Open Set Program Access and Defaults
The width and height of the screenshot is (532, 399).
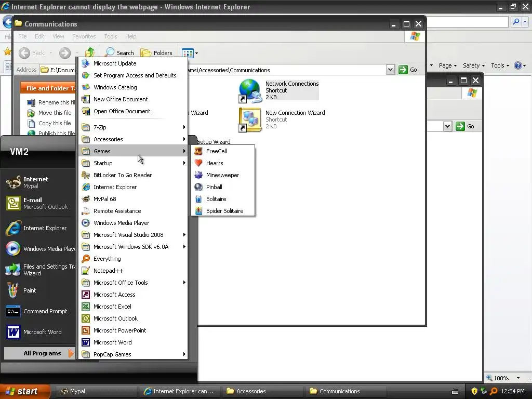(x=133, y=75)
